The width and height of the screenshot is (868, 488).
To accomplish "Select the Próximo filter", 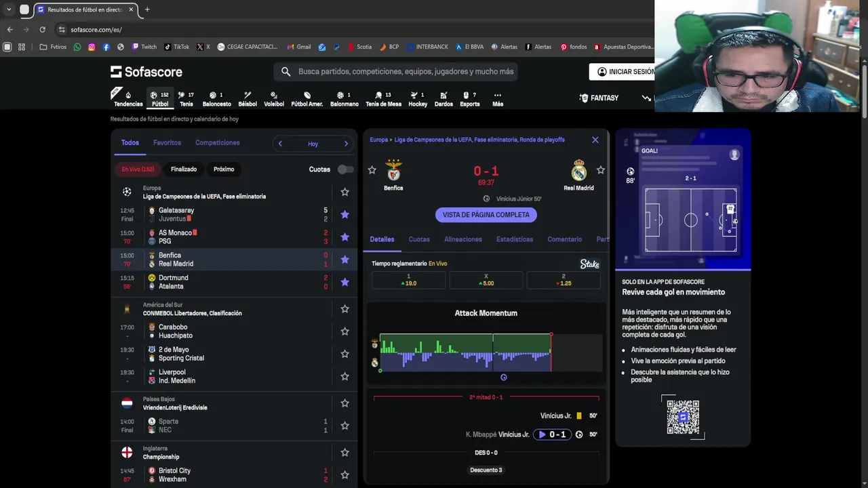I will tap(224, 169).
